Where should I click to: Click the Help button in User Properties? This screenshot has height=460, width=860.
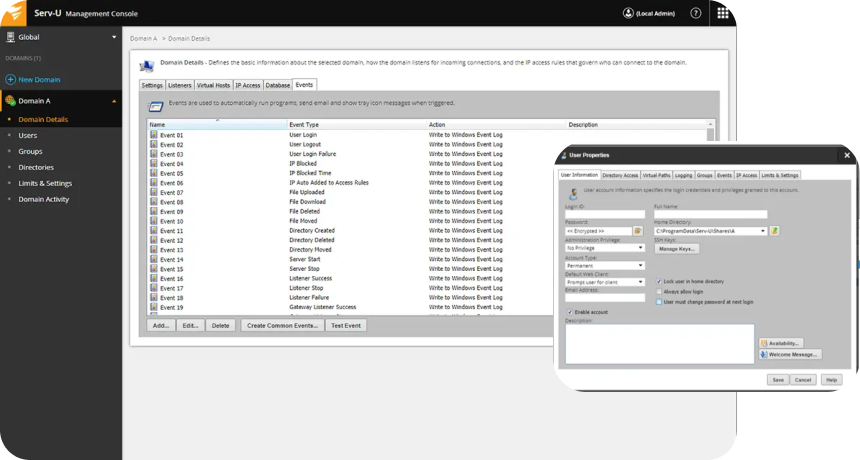831,380
